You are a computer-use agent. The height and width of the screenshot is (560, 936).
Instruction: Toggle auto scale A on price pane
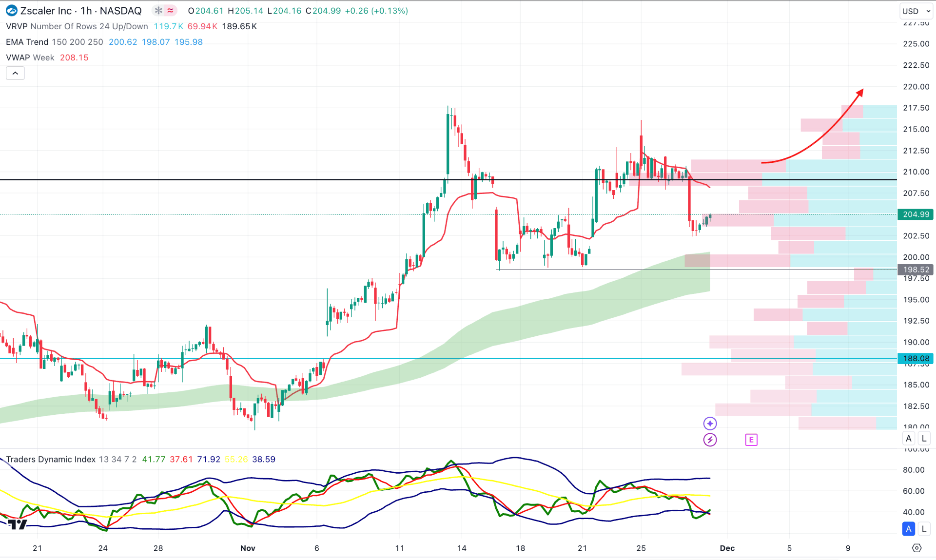(909, 438)
